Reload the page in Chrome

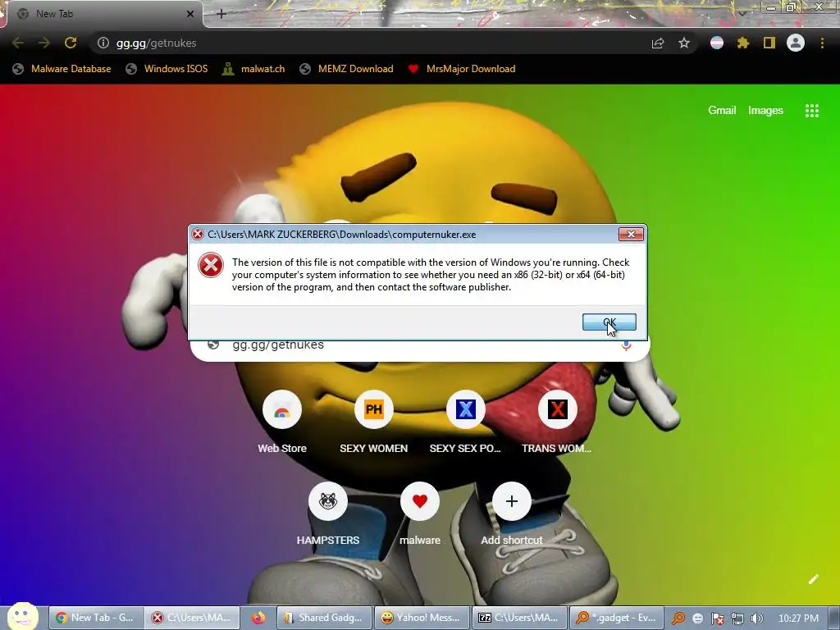pyautogui.click(x=71, y=43)
